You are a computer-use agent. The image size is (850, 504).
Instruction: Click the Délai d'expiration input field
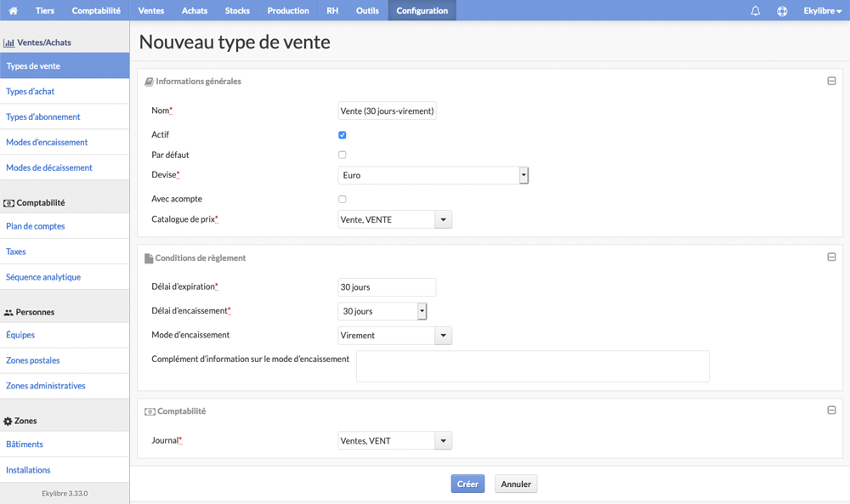pyautogui.click(x=387, y=287)
